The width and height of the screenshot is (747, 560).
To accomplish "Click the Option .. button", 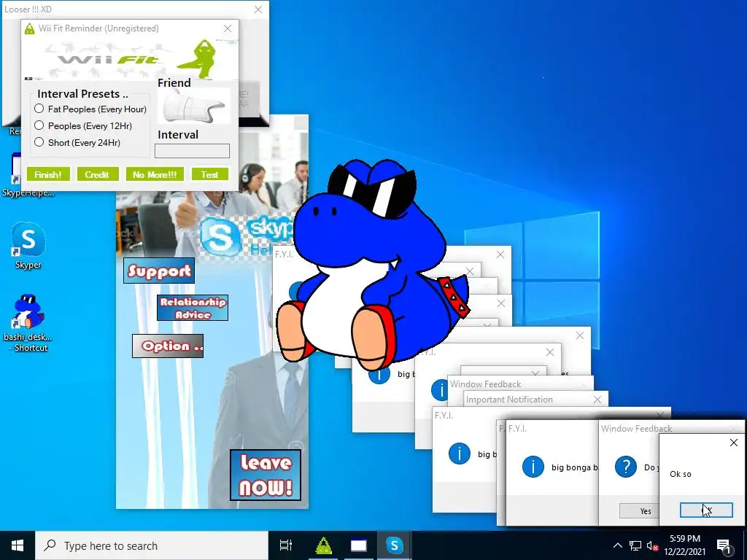I will [x=168, y=346].
